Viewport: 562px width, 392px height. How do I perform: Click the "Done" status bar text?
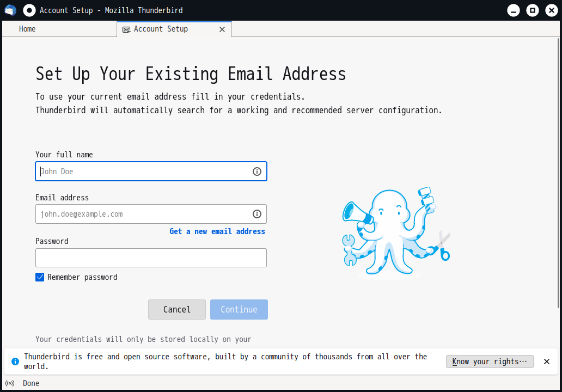(31, 383)
